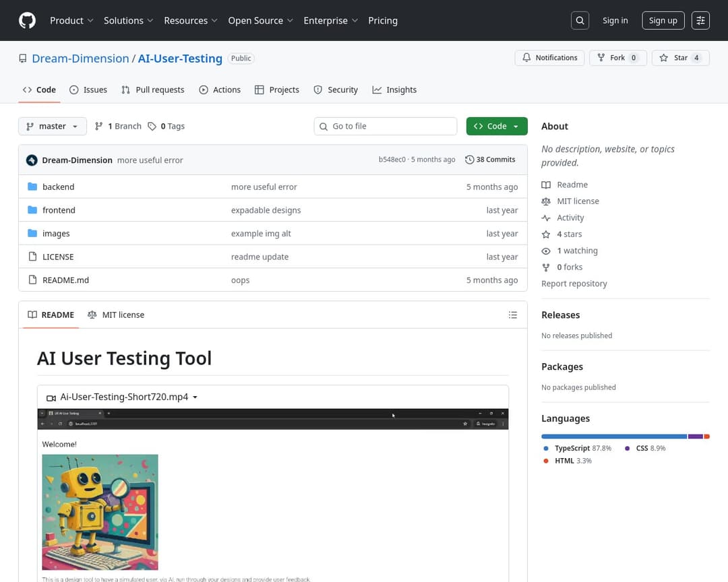
Task: Click the Activity pulse icon in About
Action: click(546, 218)
